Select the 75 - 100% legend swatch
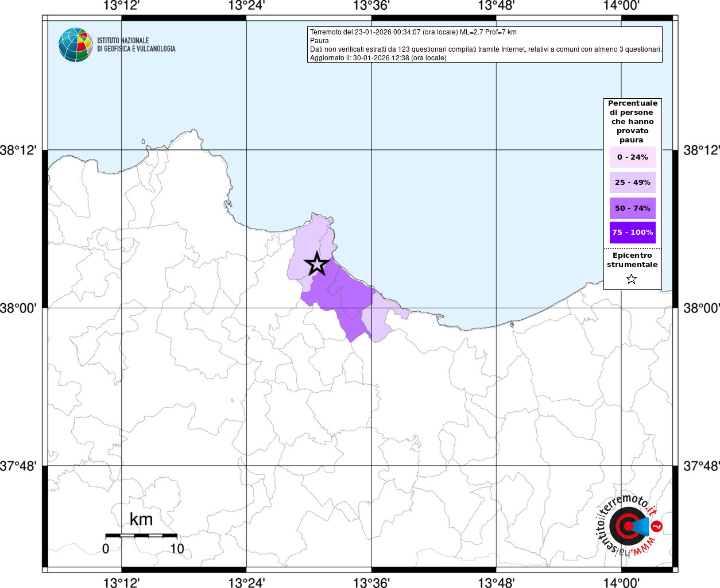720x588 pixels. pyautogui.click(x=632, y=233)
